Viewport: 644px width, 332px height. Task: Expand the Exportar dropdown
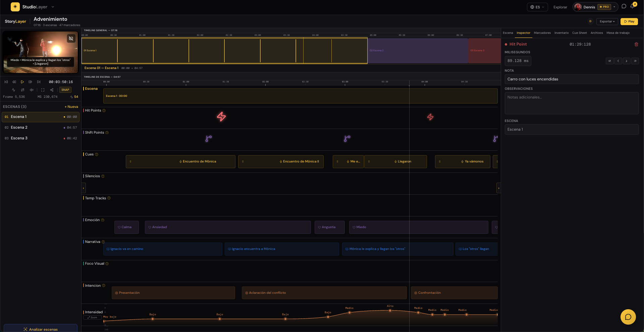(x=607, y=21)
